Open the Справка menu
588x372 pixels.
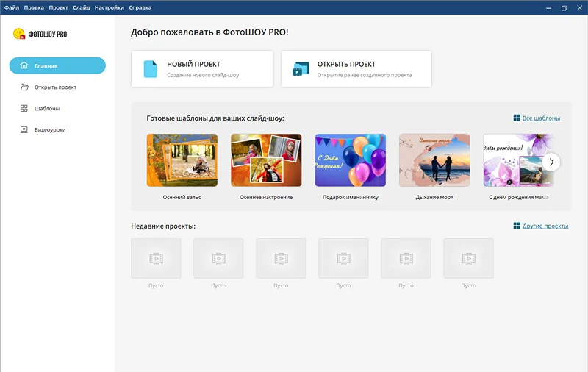(x=140, y=7)
